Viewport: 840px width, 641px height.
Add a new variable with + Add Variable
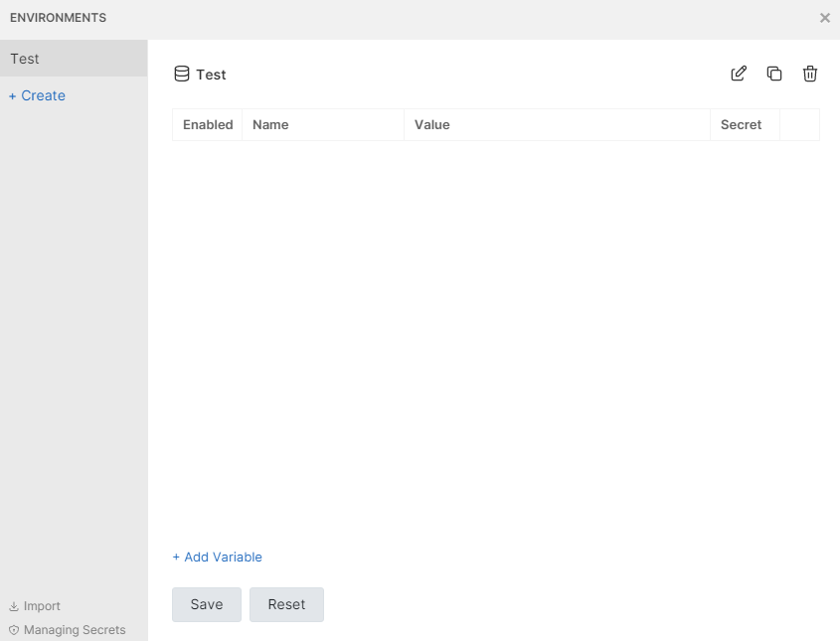coord(218,558)
